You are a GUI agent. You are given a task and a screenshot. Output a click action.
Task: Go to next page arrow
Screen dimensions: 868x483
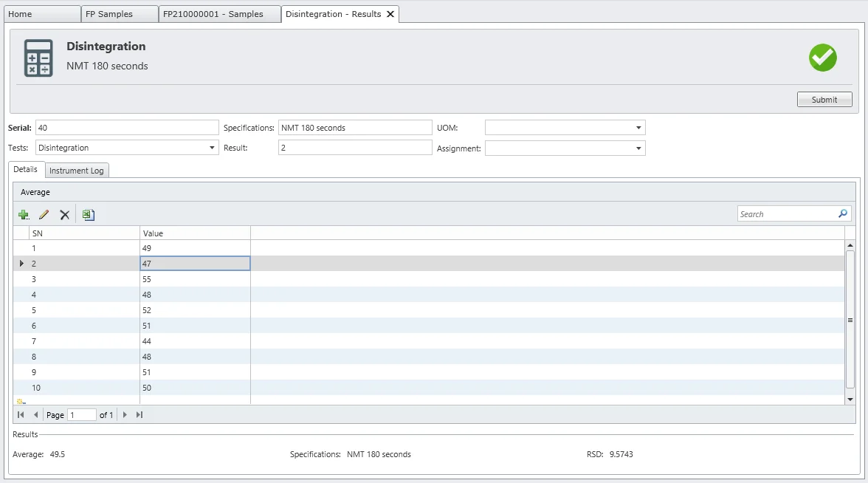pyautogui.click(x=125, y=415)
